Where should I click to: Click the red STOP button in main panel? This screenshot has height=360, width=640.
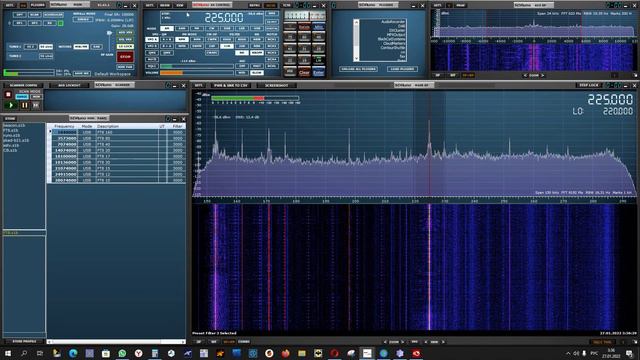click(x=125, y=57)
